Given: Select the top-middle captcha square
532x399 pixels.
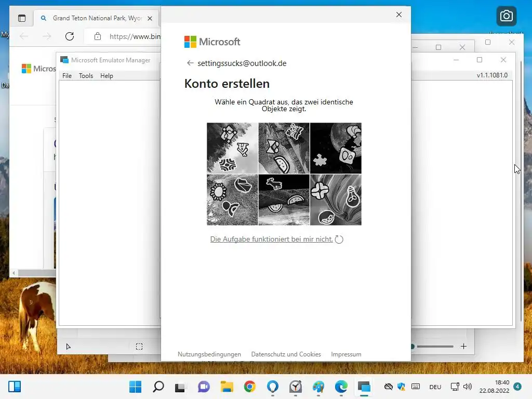Looking at the screenshot, I should click(x=284, y=148).
